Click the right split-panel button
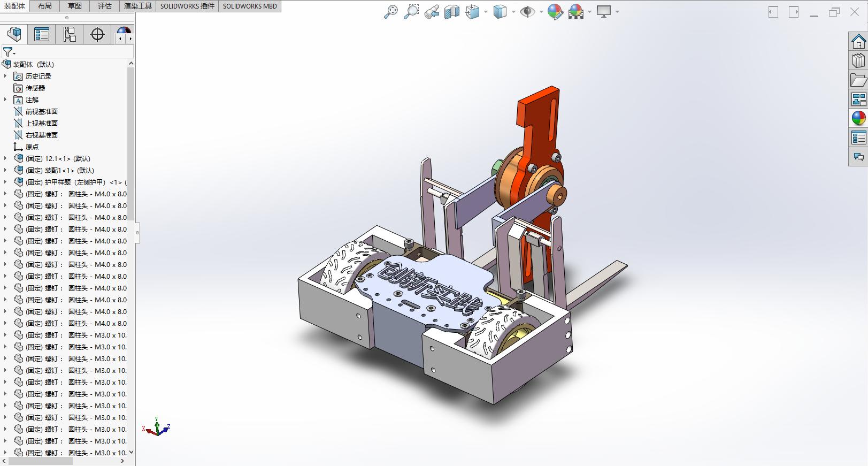Screen dimensions: 868x466 tap(794, 12)
